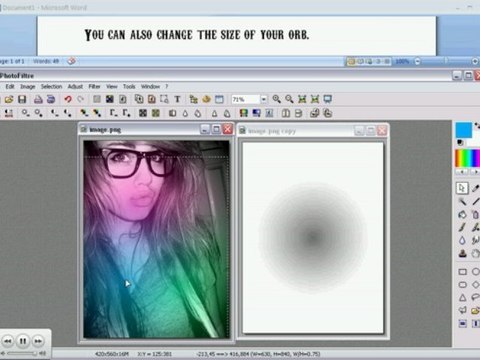Select the Fill paint bucket tool
The width and height of the screenshot is (480, 360).
pyautogui.click(x=462, y=214)
